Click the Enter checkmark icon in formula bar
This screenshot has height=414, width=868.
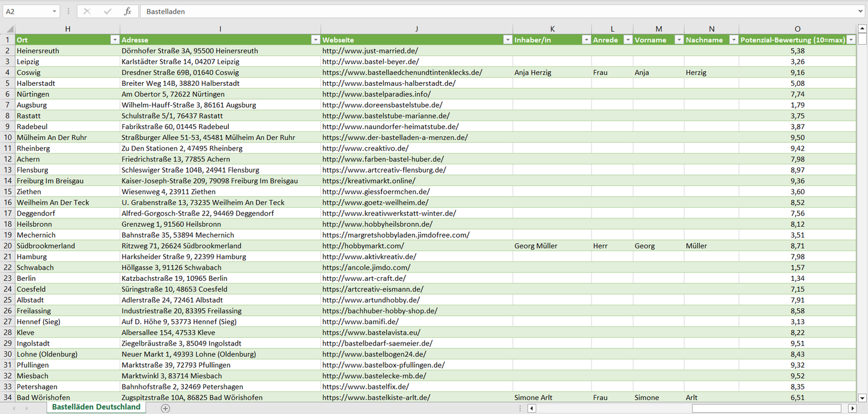[108, 11]
